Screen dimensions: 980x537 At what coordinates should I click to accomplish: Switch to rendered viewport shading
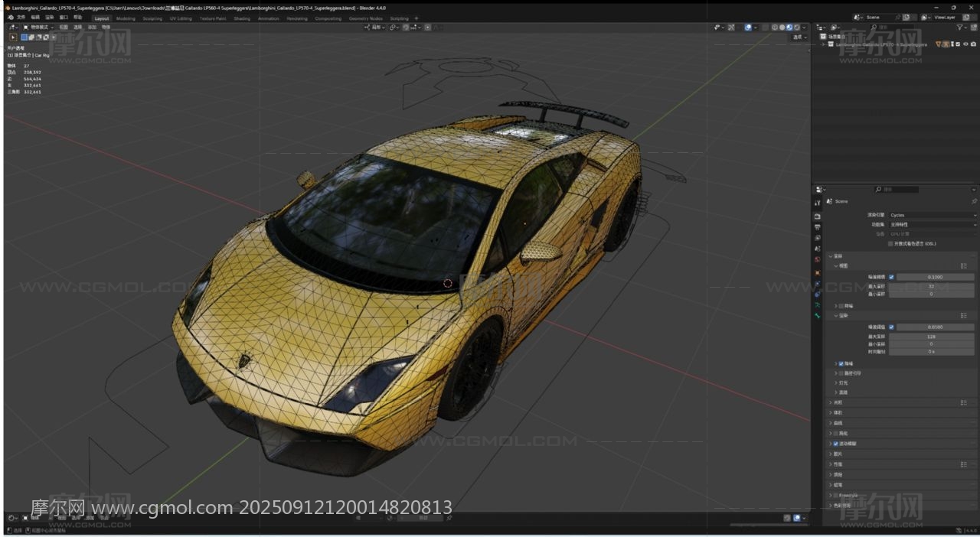(x=797, y=28)
